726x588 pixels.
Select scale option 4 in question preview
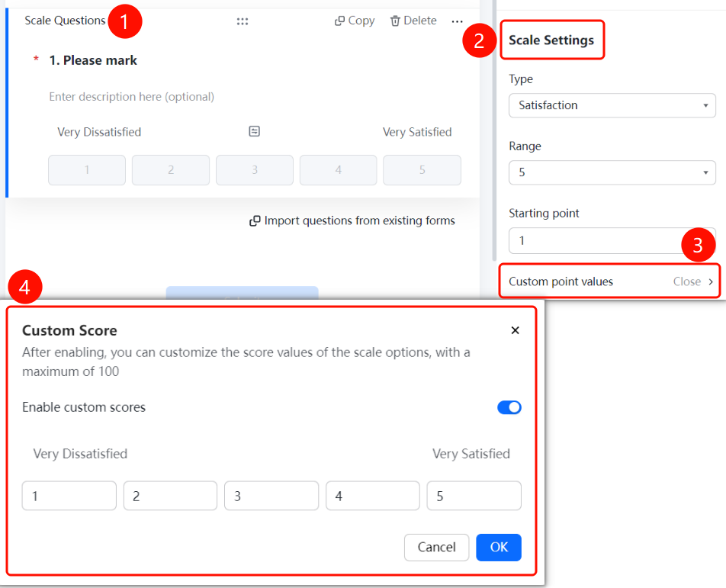(x=339, y=170)
